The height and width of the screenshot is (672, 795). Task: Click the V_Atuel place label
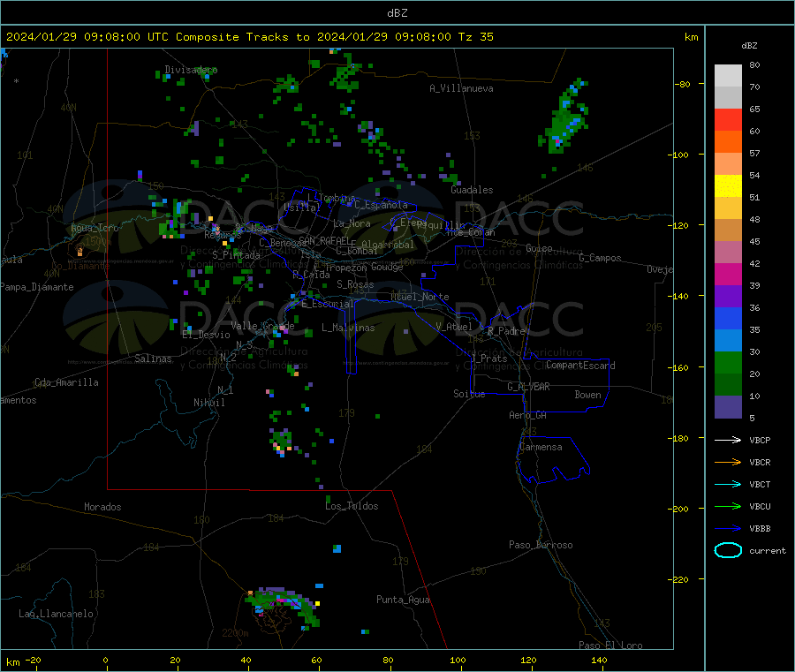coord(454,327)
